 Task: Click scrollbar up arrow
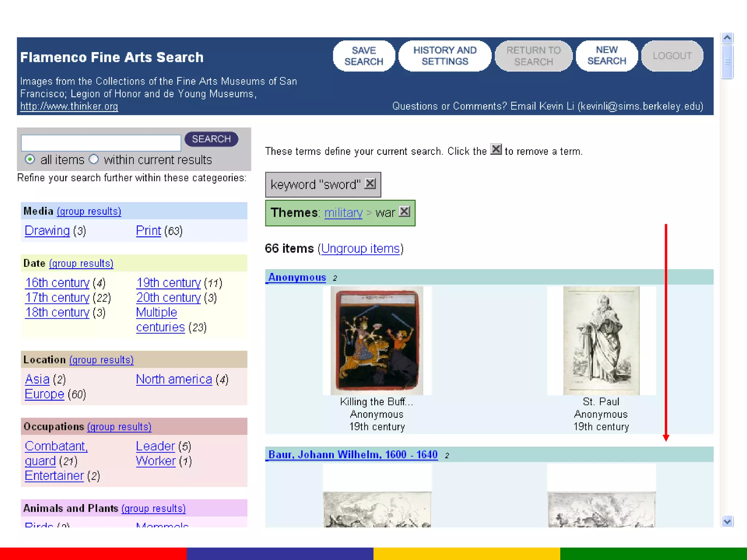pyautogui.click(x=727, y=38)
